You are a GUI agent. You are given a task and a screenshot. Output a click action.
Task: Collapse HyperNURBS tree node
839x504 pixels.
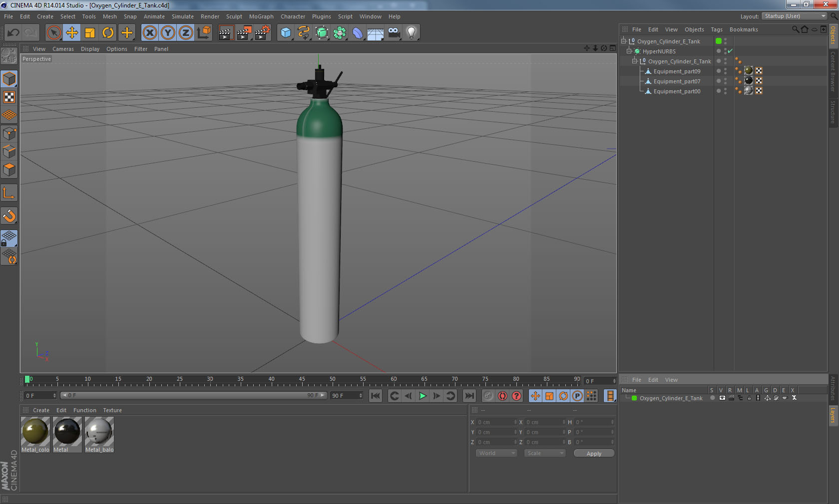pos(629,51)
